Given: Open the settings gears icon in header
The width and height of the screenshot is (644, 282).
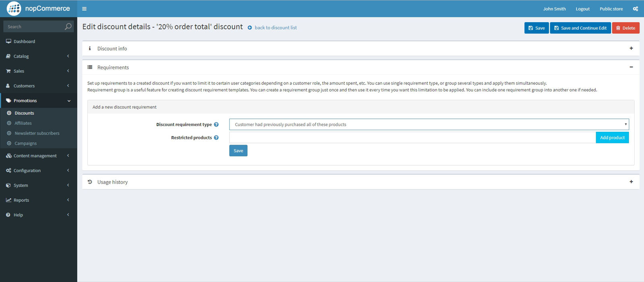Looking at the screenshot, I should pyautogui.click(x=635, y=9).
